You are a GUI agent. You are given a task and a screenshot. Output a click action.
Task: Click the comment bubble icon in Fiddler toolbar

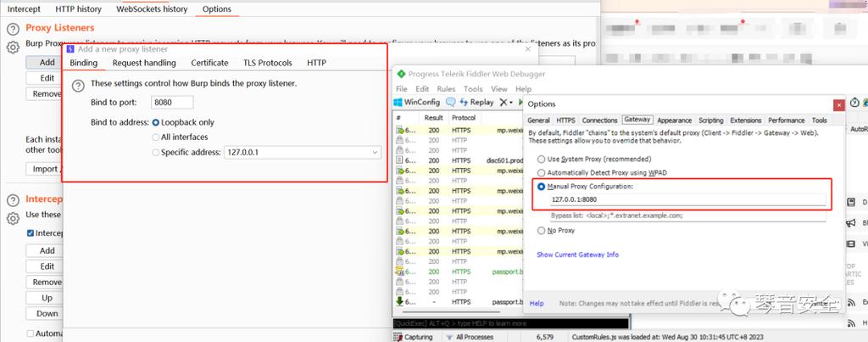point(451,102)
